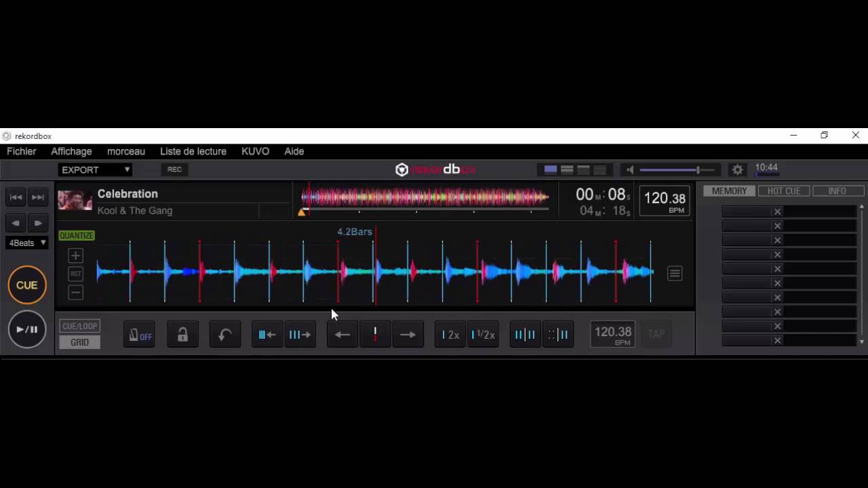
Task: Shift whole beat grid right
Action: point(300,335)
